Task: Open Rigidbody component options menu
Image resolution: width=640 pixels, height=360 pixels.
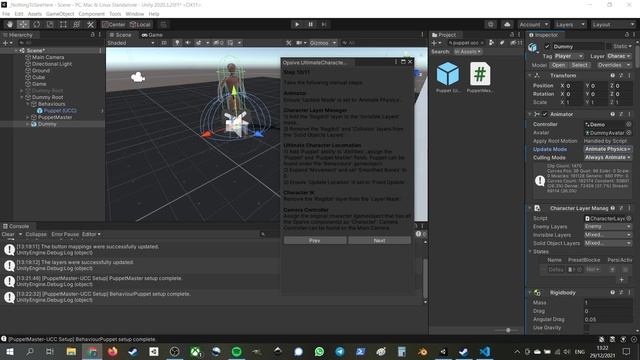Action: pyautogui.click(x=629, y=293)
